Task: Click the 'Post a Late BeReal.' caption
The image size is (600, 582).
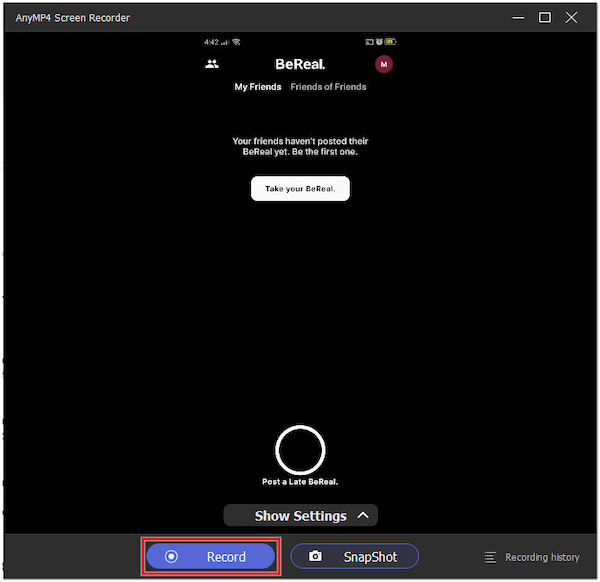Action: (x=300, y=482)
